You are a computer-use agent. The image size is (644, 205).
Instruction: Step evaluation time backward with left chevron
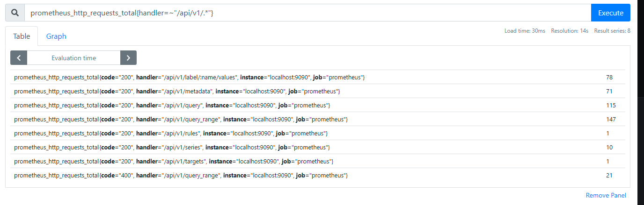coord(19,58)
